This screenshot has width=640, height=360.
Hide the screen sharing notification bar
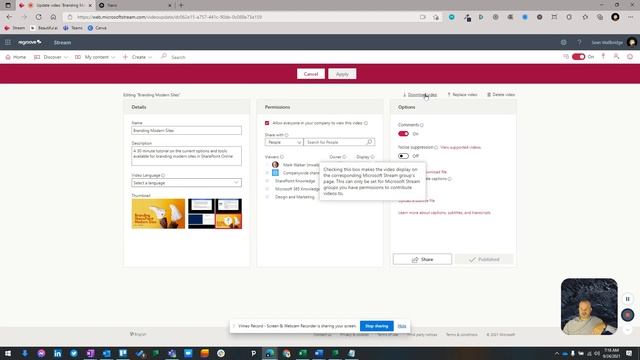(x=402, y=326)
